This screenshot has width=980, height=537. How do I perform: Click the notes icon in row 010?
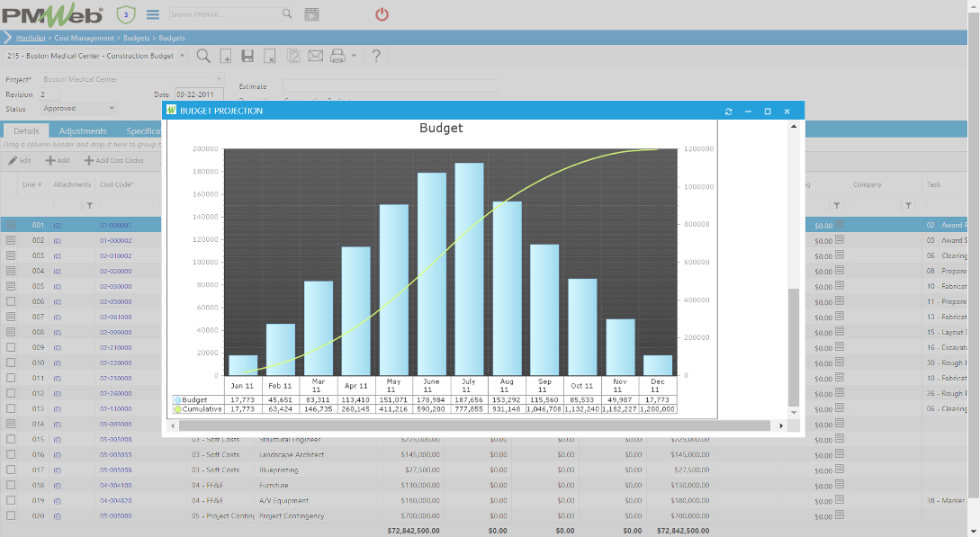(x=840, y=362)
